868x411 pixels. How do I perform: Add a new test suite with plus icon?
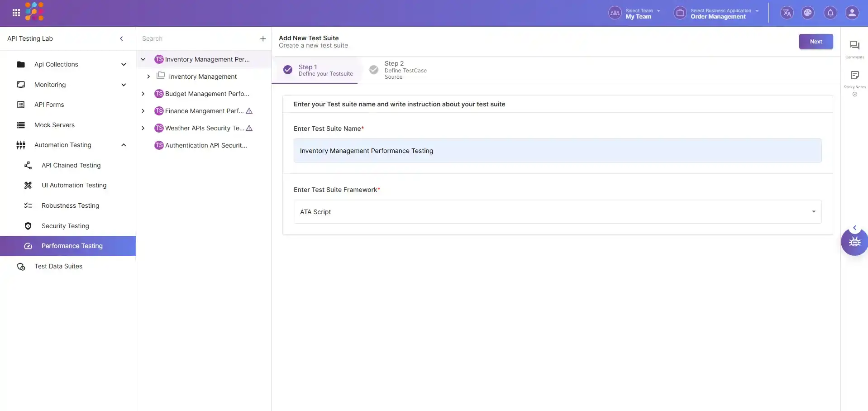coord(263,39)
